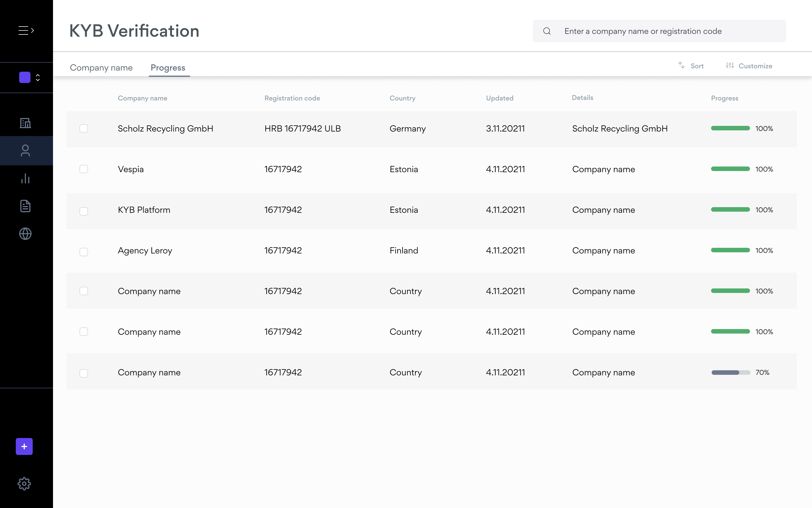The width and height of the screenshot is (812, 508).
Task: Click the 70% progress bar
Action: click(x=731, y=372)
